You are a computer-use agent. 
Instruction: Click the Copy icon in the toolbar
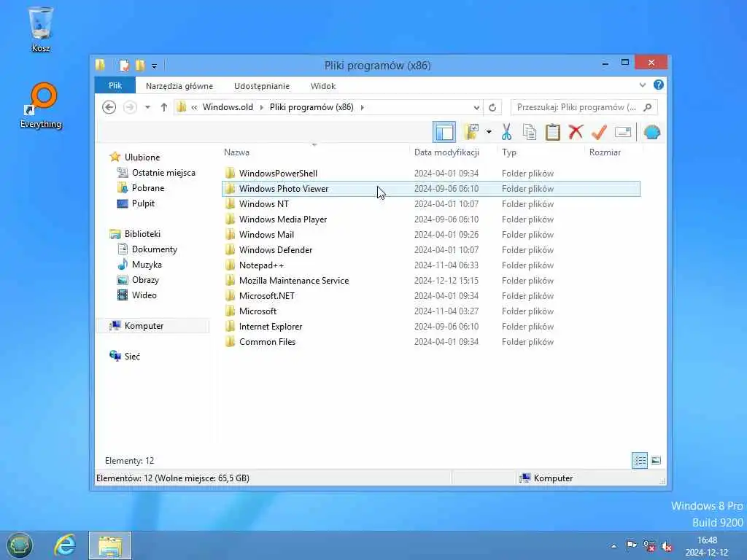click(x=530, y=132)
